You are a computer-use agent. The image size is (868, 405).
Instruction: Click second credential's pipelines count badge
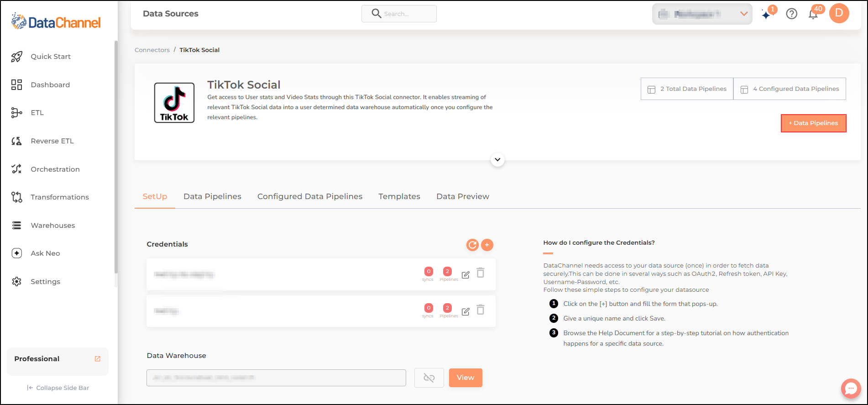coord(447,308)
